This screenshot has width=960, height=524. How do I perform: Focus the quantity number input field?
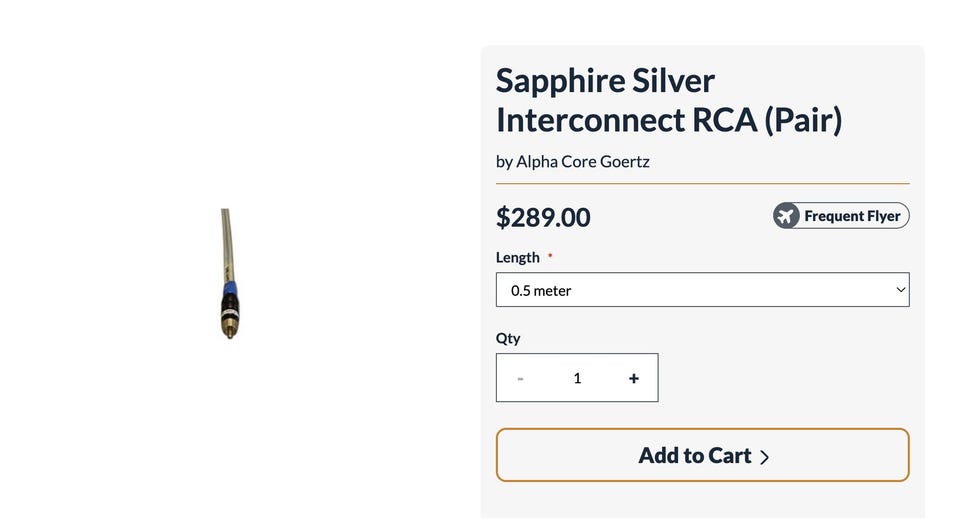pyautogui.click(x=577, y=378)
